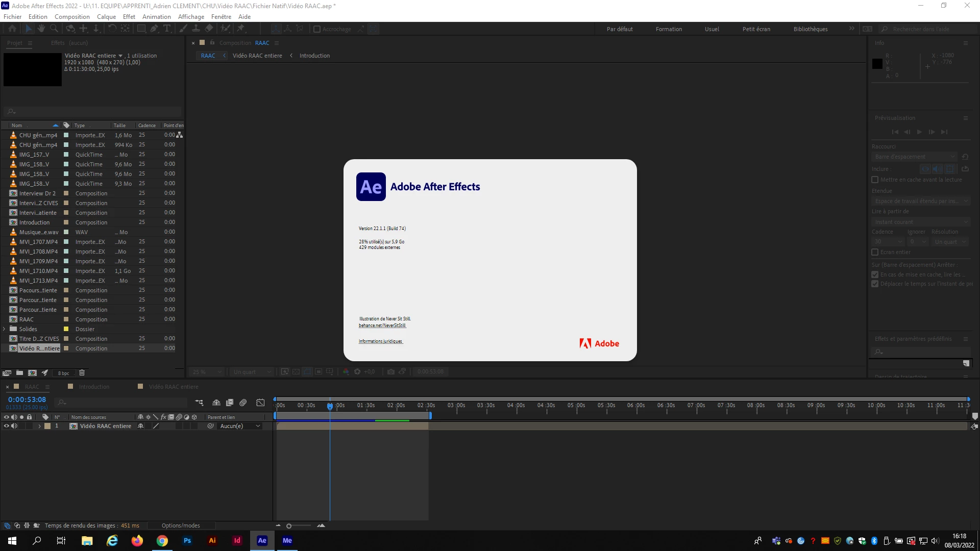Create a new composition from Project panel
Screen dimensions: 980x551
click(32, 373)
